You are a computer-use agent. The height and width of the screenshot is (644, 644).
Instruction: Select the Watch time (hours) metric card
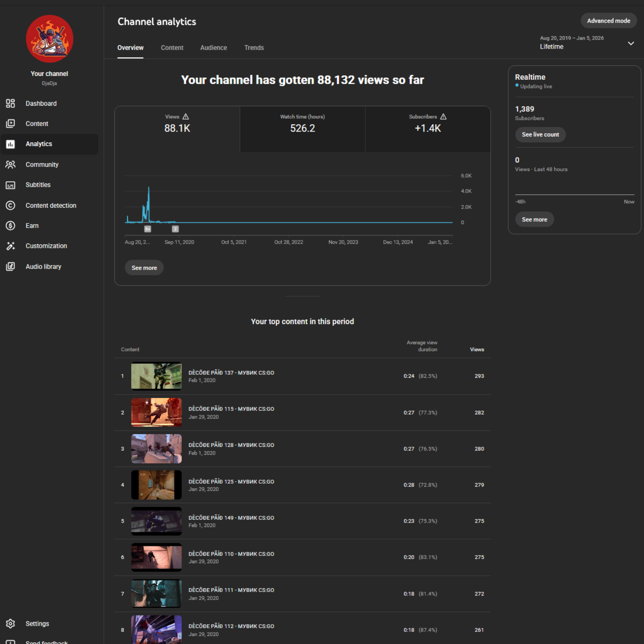302,129
